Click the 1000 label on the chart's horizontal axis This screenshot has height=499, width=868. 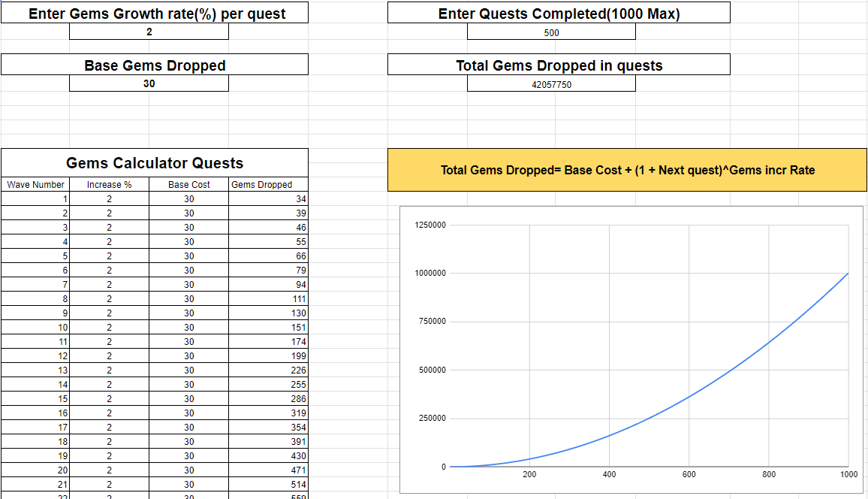[x=848, y=474]
